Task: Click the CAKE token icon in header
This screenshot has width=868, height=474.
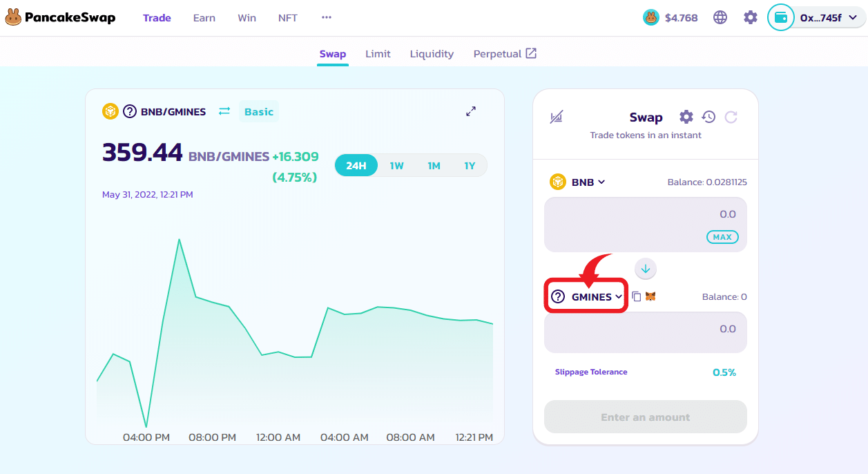Action: click(651, 17)
